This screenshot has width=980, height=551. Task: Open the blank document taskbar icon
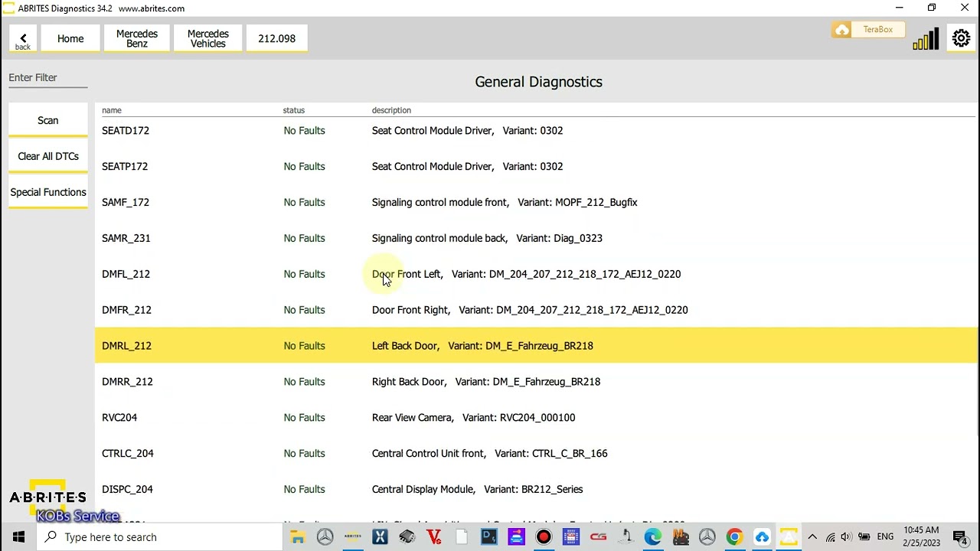point(462,537)
